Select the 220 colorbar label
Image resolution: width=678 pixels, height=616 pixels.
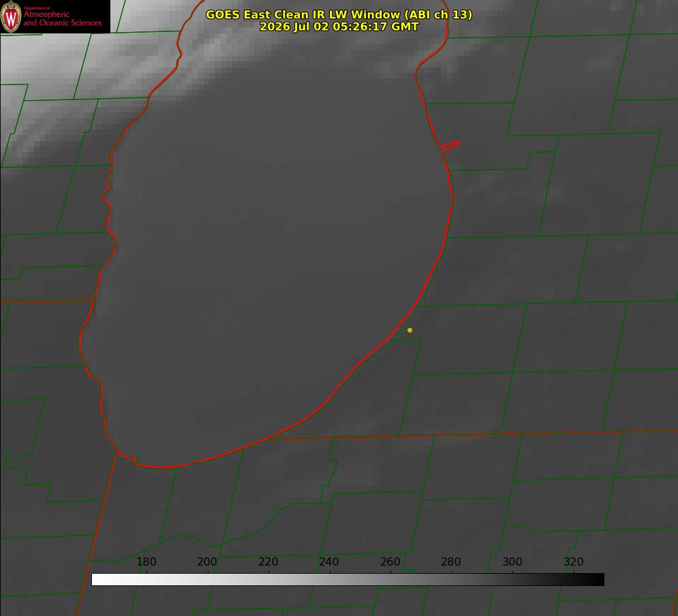[268, 561]
